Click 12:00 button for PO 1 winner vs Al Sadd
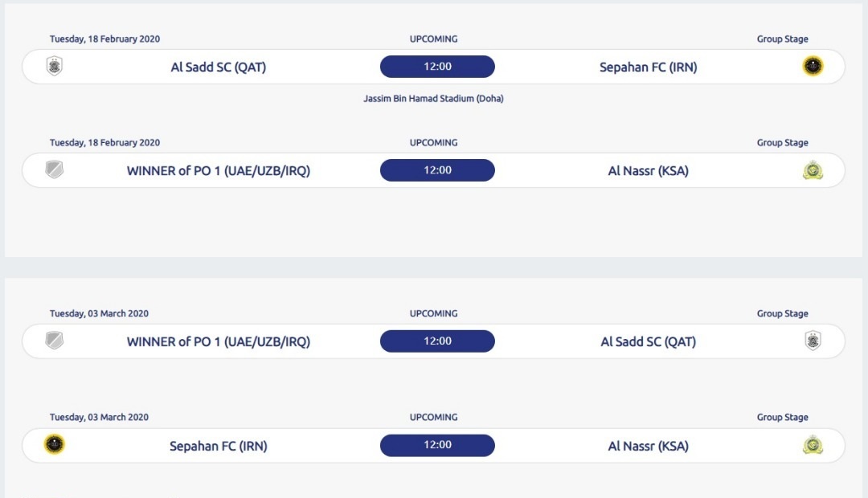This screenshot has height=498, width=868. point(437,341)
